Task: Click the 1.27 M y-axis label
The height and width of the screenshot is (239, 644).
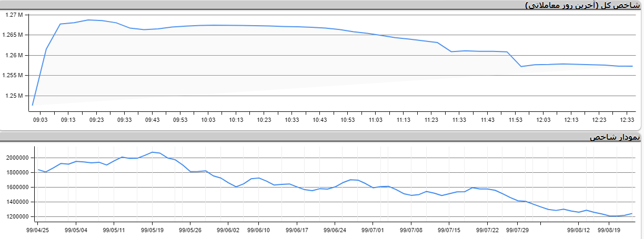Action: [x=15, y=15]
